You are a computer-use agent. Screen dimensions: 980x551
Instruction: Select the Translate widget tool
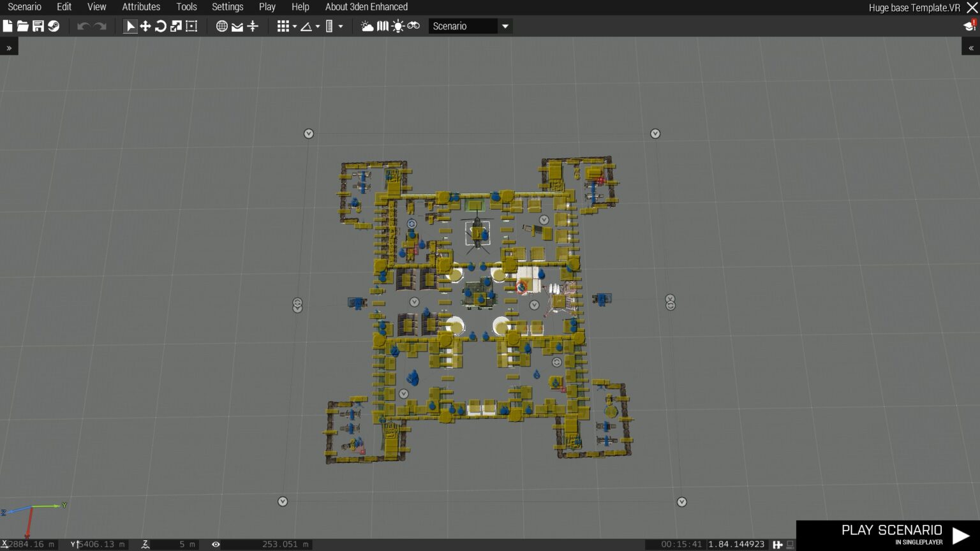coord(145,26)
